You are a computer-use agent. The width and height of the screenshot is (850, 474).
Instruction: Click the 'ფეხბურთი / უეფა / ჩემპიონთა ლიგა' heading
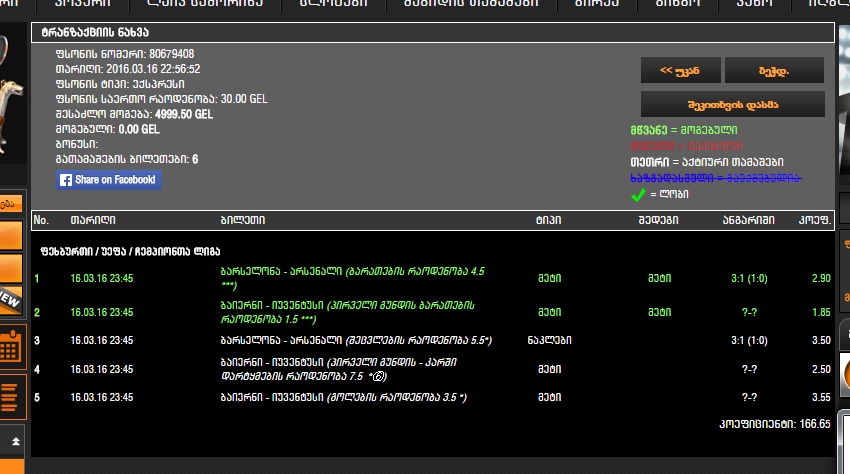pyautogui.click(x=130, y=252)
